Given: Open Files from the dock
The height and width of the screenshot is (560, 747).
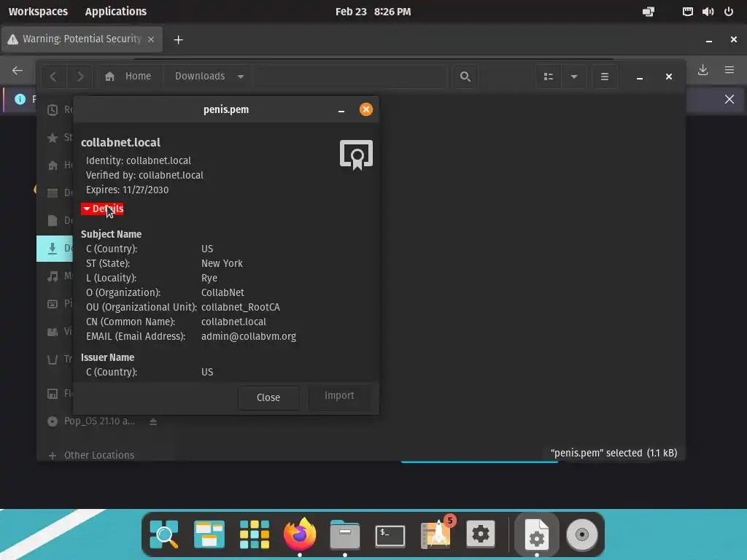Looking at the screenshot, I should click(345, 534).
